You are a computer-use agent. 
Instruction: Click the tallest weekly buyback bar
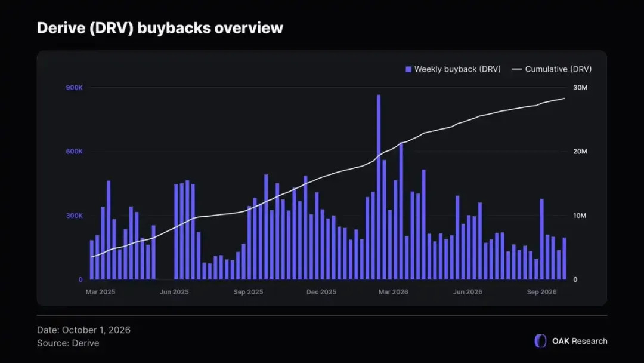379,187
